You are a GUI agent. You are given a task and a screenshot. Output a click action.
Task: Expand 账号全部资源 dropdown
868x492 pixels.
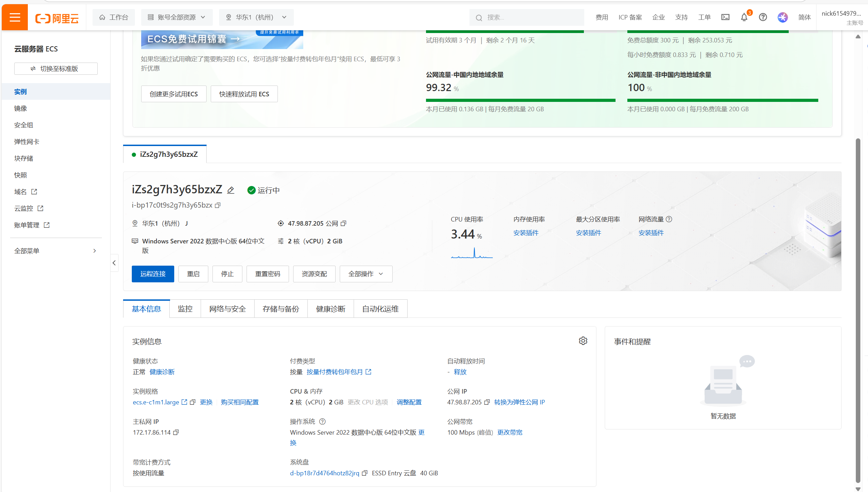(177, 17)
